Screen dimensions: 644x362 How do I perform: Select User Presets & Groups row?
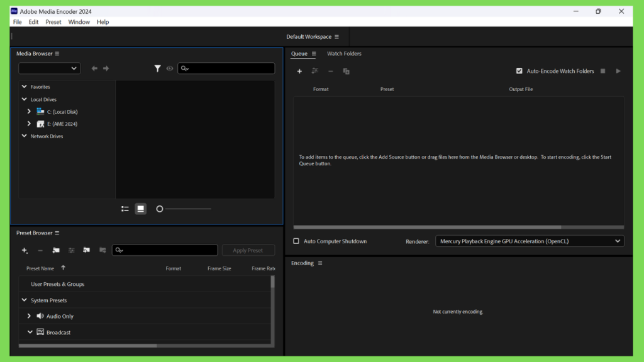145,284
